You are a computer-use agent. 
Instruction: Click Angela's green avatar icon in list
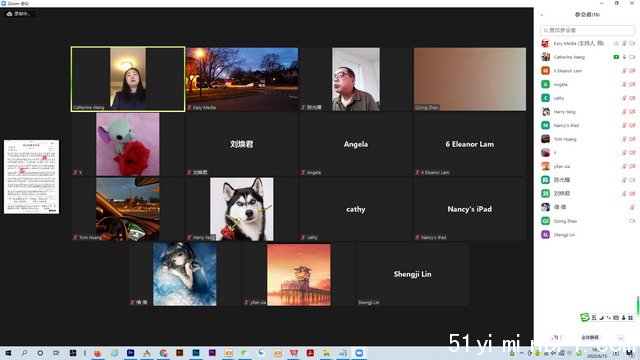click(545, 84)
